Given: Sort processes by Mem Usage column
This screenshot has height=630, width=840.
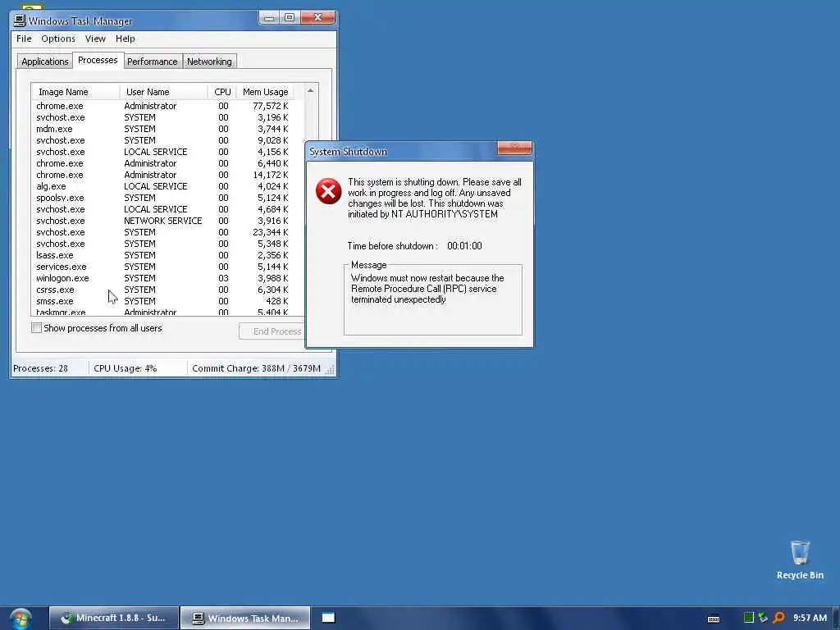Looking at the screenshot, I should tap(265, 92).
